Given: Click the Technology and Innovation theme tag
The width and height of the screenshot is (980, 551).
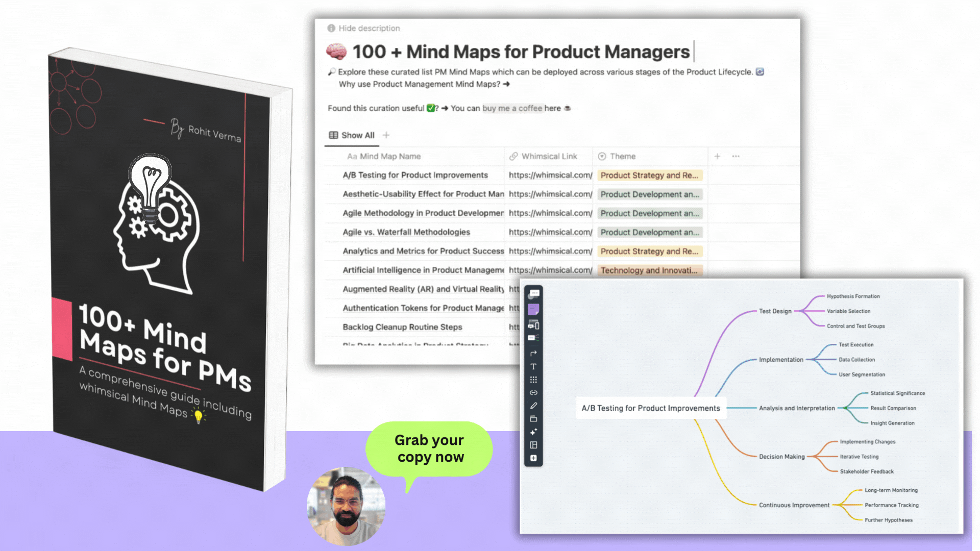Looking at the screenshot, I should (x=649, y=270).
